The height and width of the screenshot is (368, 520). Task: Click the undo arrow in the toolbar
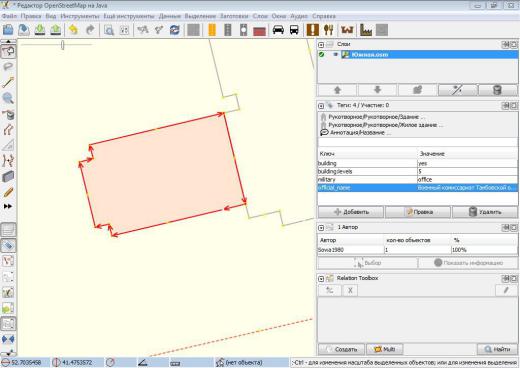click(x=73, y=30)
